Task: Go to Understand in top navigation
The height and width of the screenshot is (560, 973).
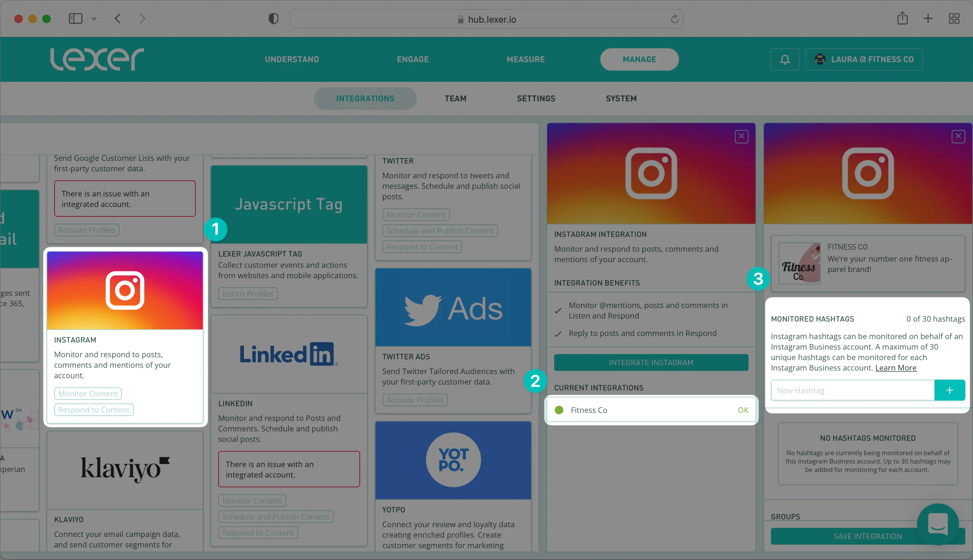Action: [x=292, y=59]
